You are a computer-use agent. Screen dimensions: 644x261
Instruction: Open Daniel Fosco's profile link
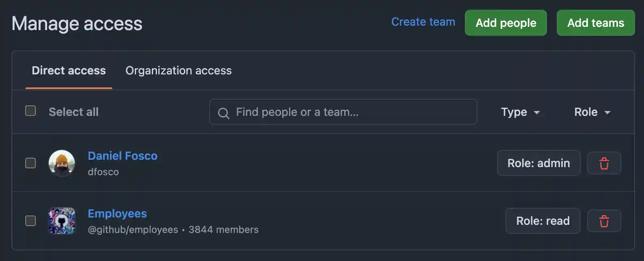pyautogui.click(x=123, y=156)
